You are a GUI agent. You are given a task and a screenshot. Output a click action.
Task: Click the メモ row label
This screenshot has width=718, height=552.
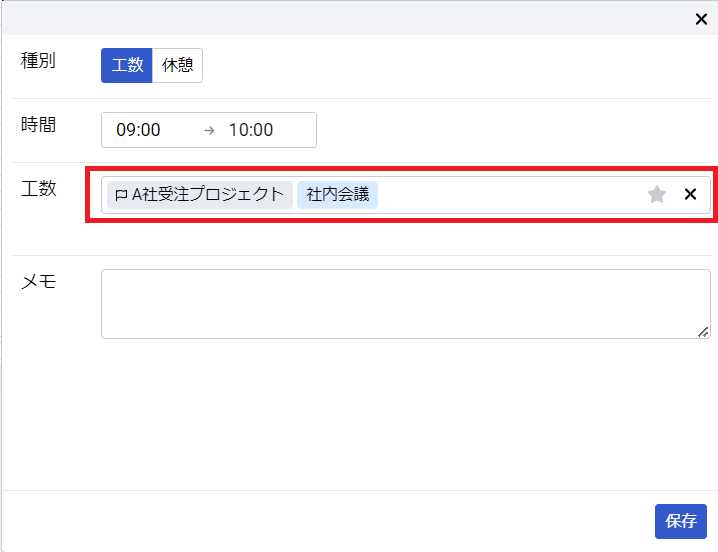pos(38,281)
